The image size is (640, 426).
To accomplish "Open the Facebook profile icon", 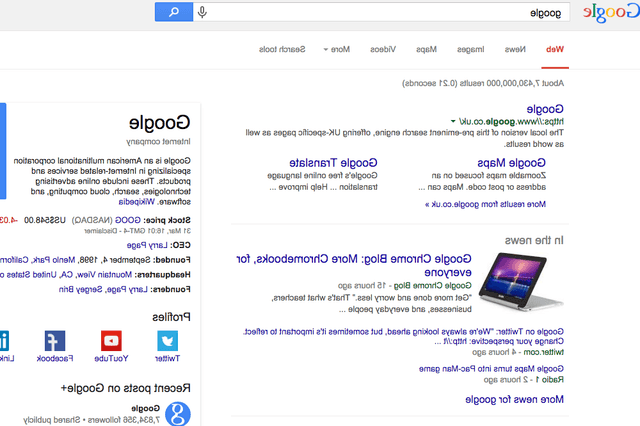I will pos(55,341).
